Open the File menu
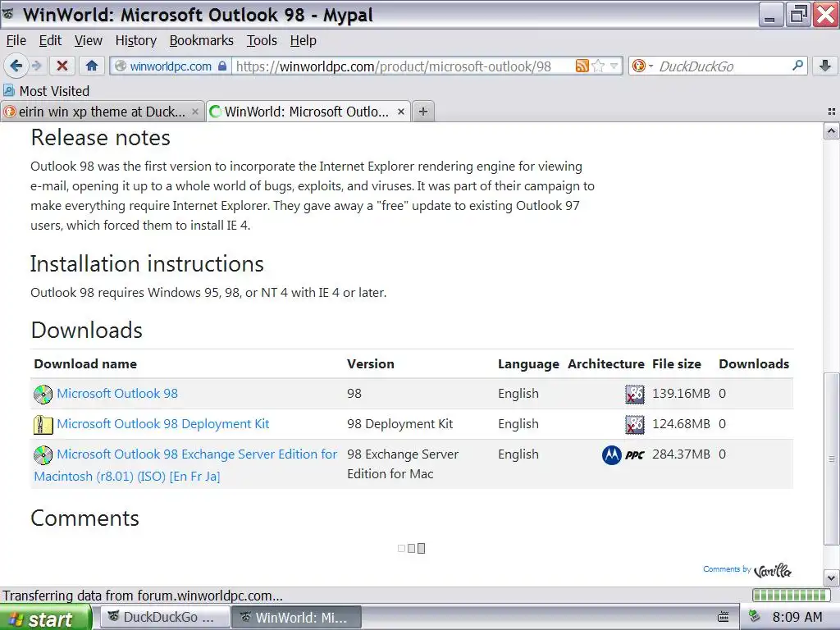The image size is (840, 630). click(16, 41)
